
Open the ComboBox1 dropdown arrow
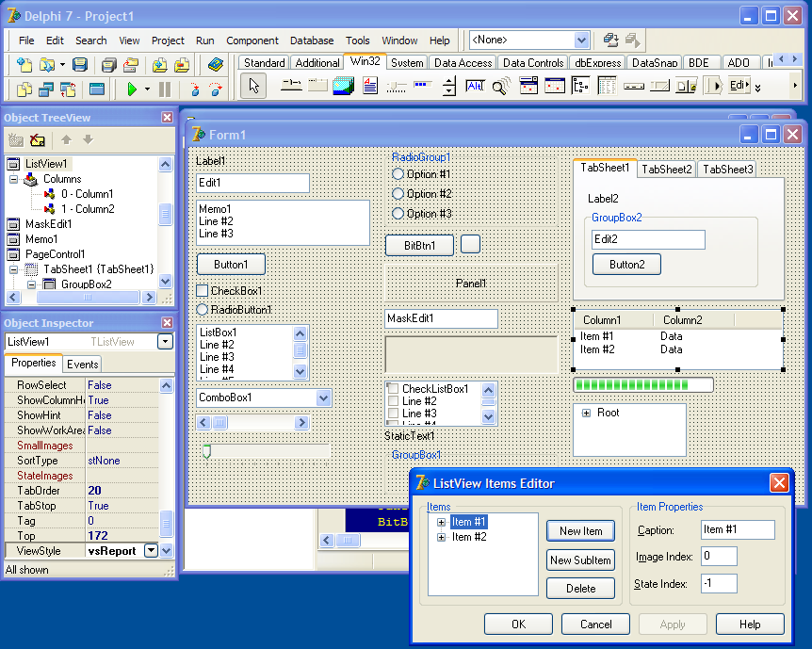tap(323, 398)
